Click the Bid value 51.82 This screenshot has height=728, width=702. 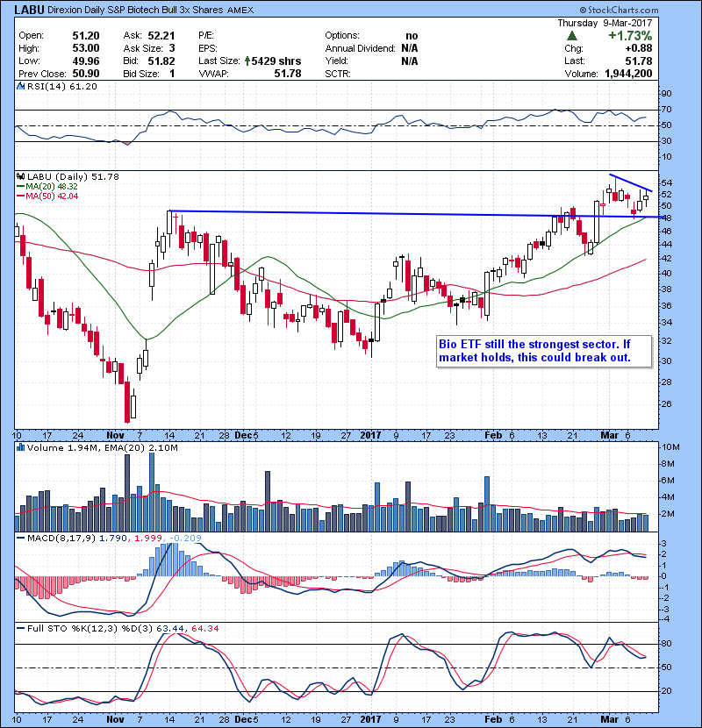pyautogui.click(x=161, y=61)
